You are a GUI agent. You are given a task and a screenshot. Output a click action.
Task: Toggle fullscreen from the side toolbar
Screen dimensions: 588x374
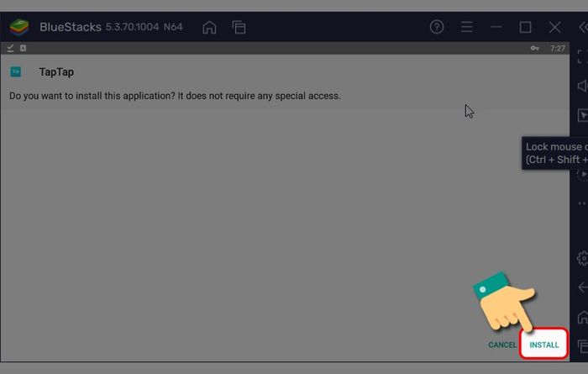(x=582, y=56)
